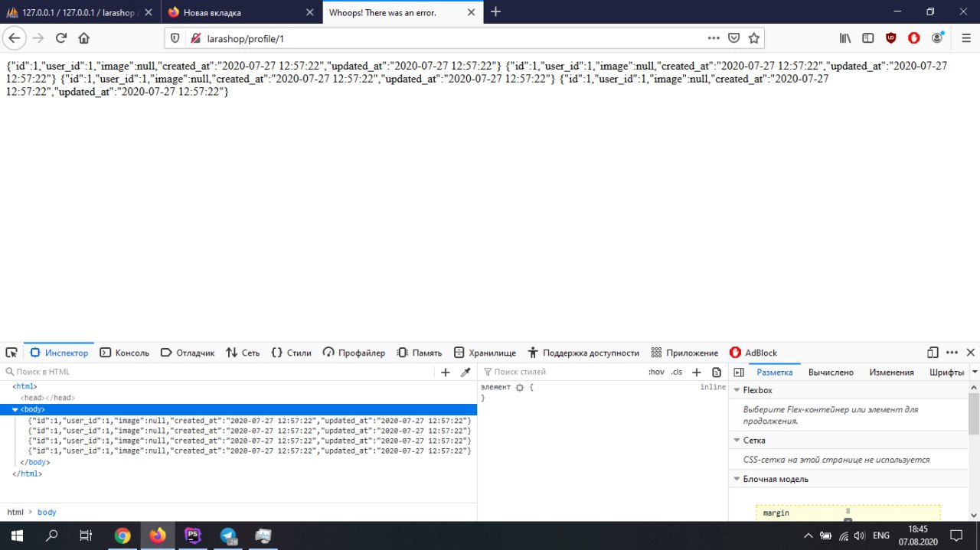This screenshot has width=980, height=550.
Task: Open a new browser tab
Action: click(495, 11)
